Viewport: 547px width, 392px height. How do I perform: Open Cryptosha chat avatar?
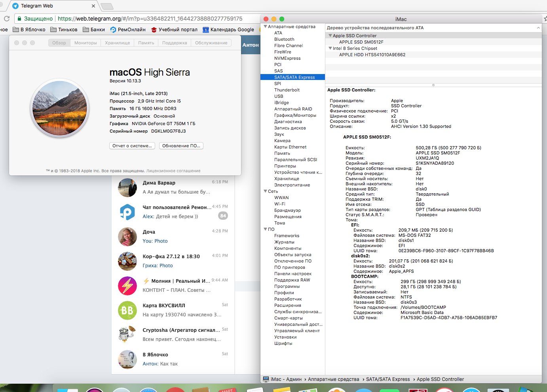(127, 335)
